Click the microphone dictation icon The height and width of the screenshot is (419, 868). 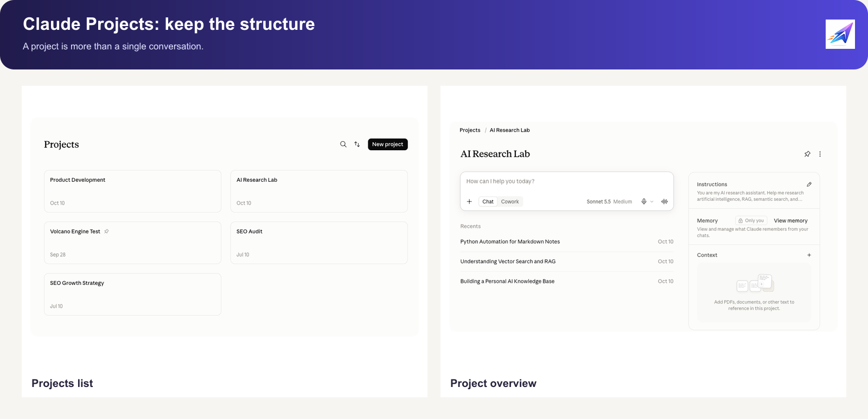coord(644,201)
